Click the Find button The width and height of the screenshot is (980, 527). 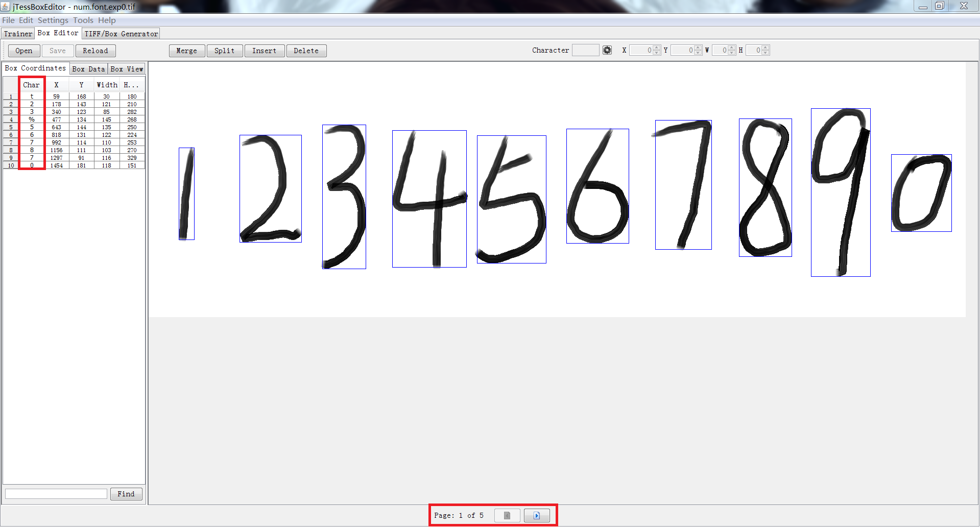click(126, 494)
